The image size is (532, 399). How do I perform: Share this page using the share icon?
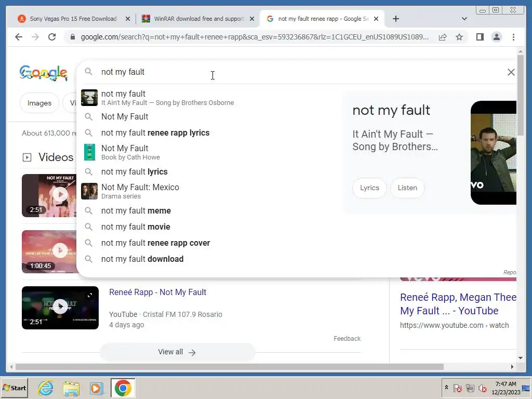click(443, 37)
